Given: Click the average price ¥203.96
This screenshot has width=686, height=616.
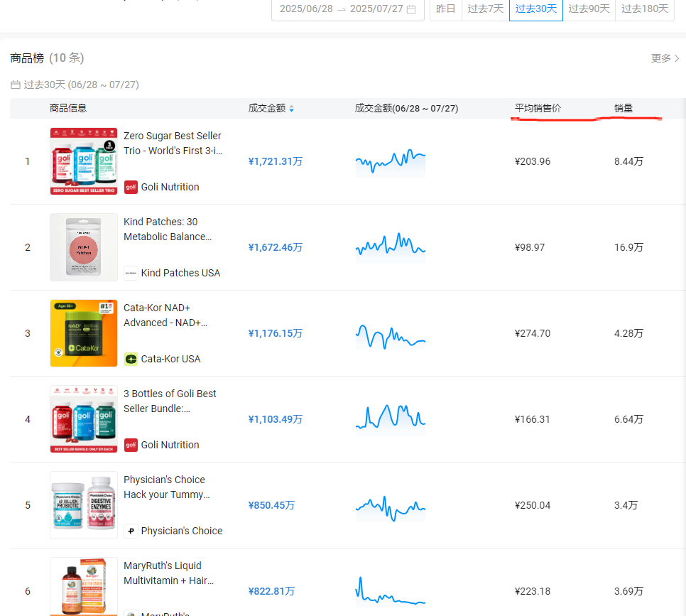Looking at the screenshot, I should coord(533,161).
